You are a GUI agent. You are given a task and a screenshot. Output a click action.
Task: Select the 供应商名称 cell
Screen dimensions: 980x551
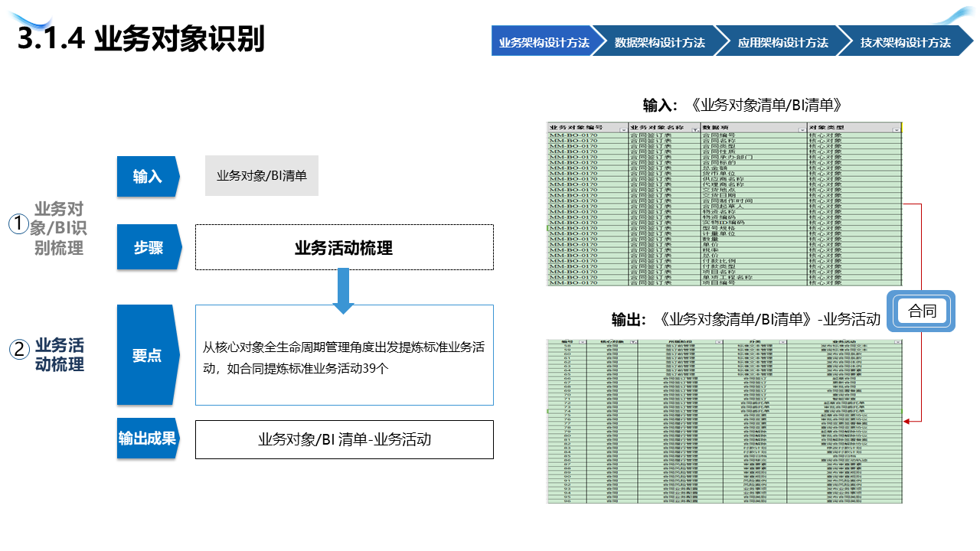(754, 179)
